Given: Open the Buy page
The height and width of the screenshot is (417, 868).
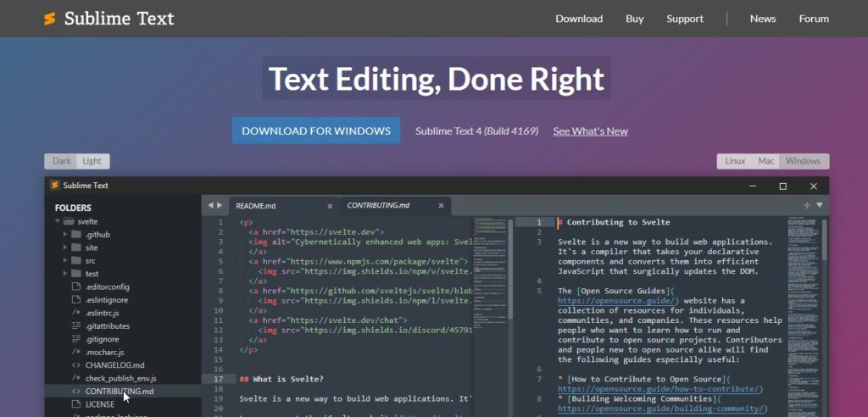Looking at the screenshot, I should point(634,19).
